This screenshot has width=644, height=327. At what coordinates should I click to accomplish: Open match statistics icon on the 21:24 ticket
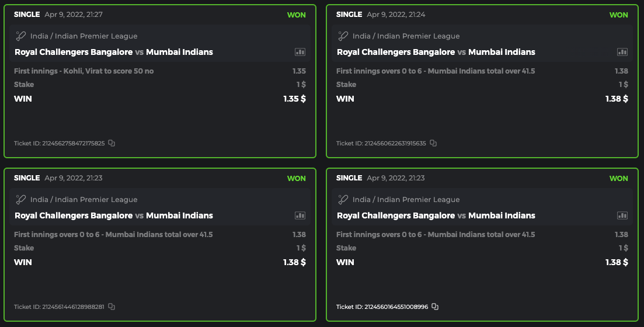coord(622,52)
